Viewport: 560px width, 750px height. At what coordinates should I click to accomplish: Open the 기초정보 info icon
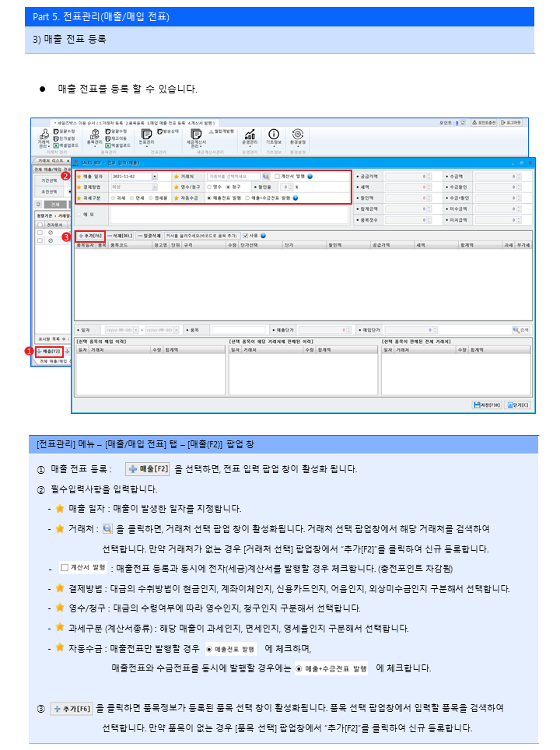coord(274,137)
